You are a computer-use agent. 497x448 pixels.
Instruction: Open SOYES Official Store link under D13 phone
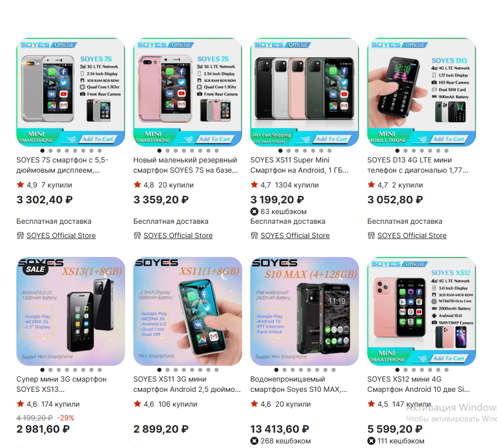coord(412,235)
